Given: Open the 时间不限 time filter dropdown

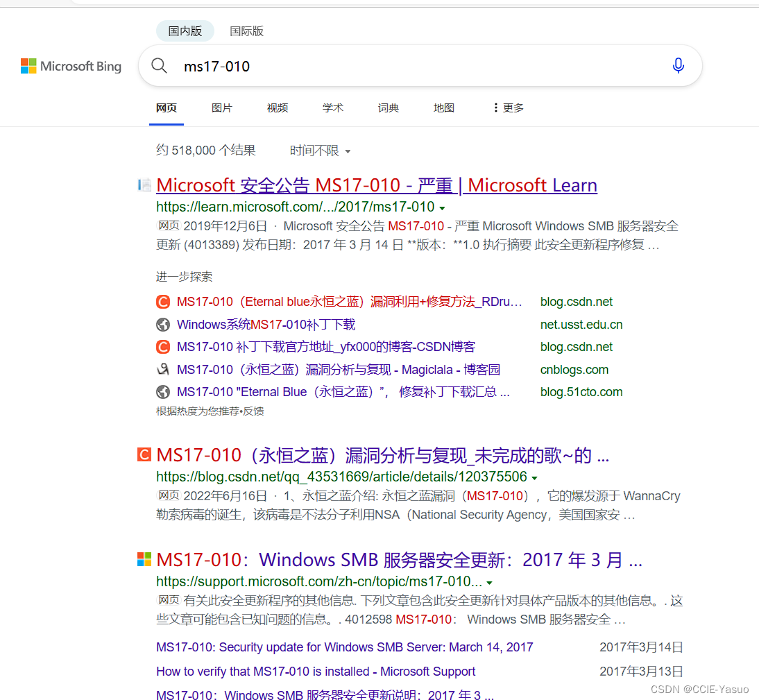Looking at the screenshot, I should tap(320, 151).
